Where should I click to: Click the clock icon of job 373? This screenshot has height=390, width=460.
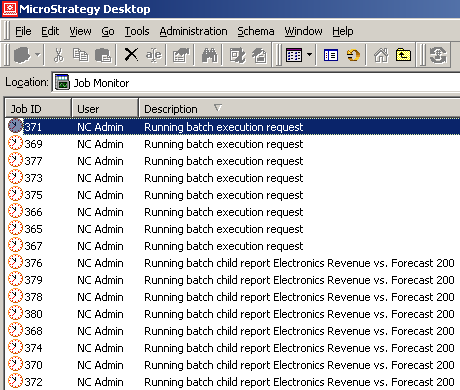(15, 177)
